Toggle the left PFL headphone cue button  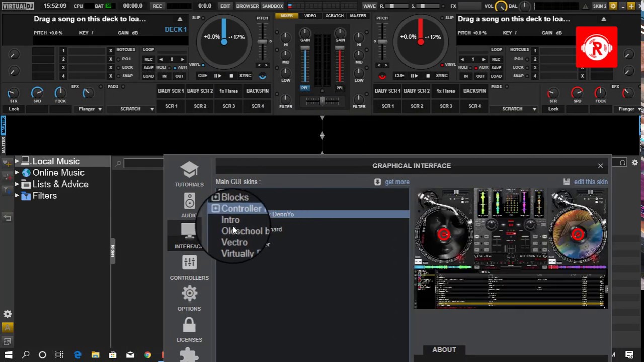point(305,88)
